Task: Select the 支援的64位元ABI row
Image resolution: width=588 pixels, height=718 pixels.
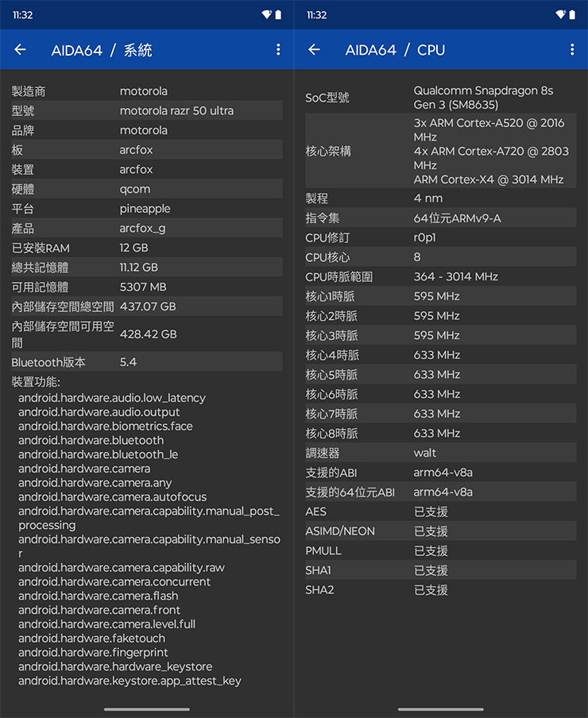Action: (440, 492)
